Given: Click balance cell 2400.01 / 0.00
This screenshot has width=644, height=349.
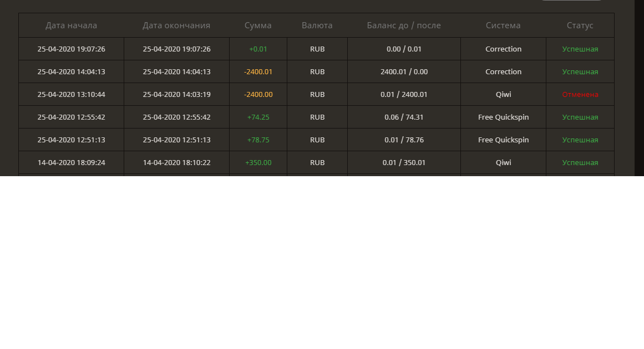Looking at the screenshot, I should point(404,72).
